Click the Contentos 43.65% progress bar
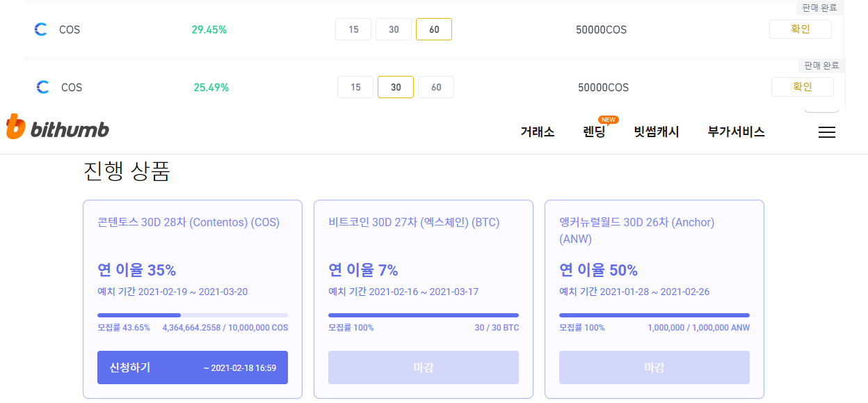This screenshot has width=868, height=403. pos(192,315)
